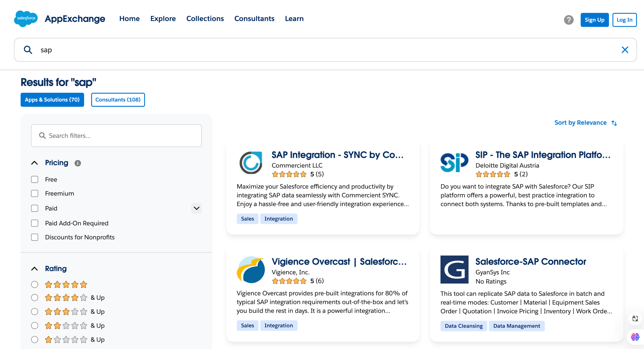Click Integration tag on Vigience Overcast card
644x349 pixels.
pyautogui.click(x=279, y=326)
